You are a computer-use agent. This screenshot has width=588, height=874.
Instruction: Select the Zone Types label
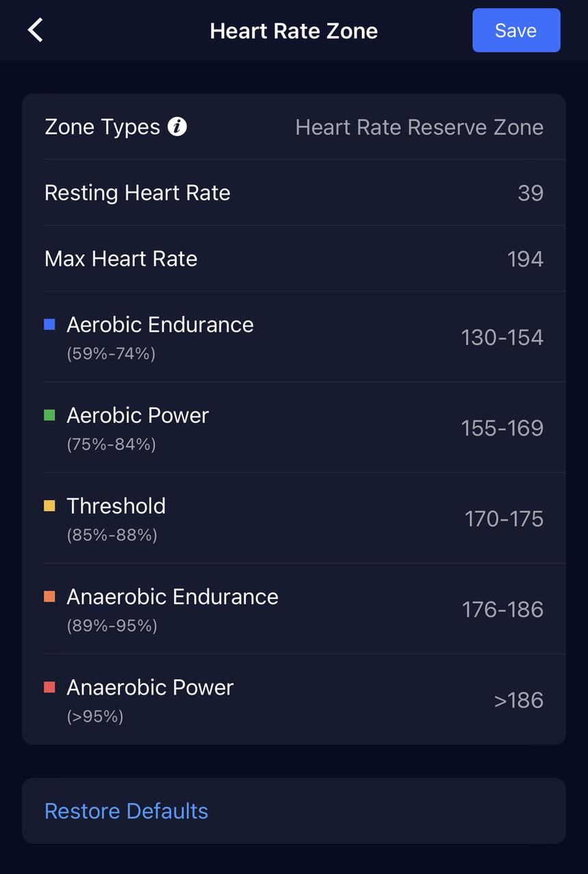coord(102,127)
